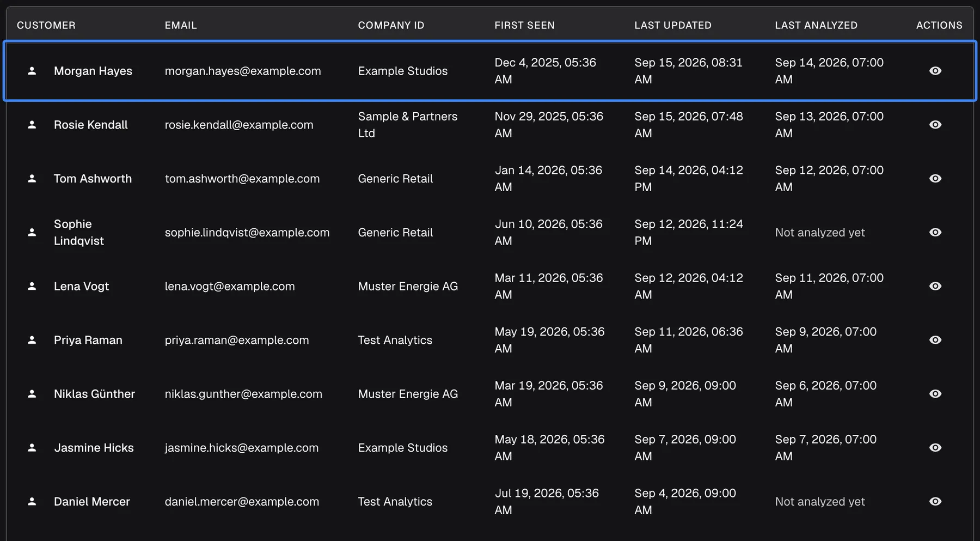Click email morgan.hayes@example.com
Screen dimensions: 980x541
243,71
